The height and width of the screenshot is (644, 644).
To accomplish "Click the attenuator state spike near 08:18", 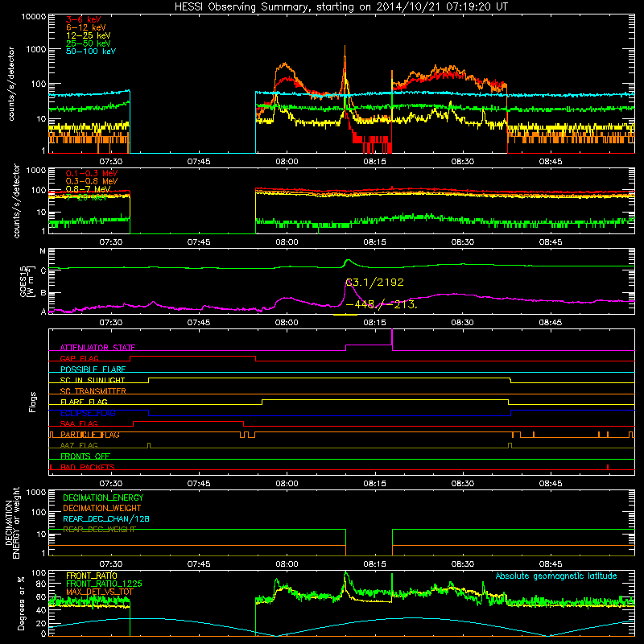I will (x=392, y=337).
